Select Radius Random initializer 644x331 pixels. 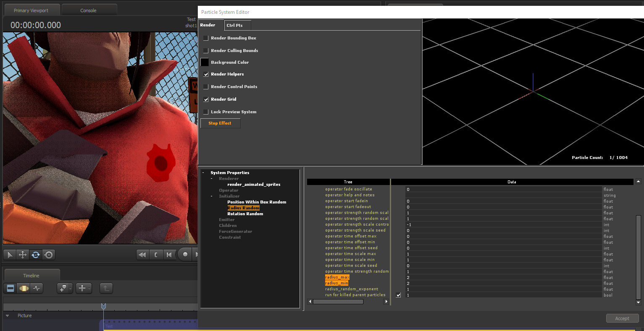[243, 208]
